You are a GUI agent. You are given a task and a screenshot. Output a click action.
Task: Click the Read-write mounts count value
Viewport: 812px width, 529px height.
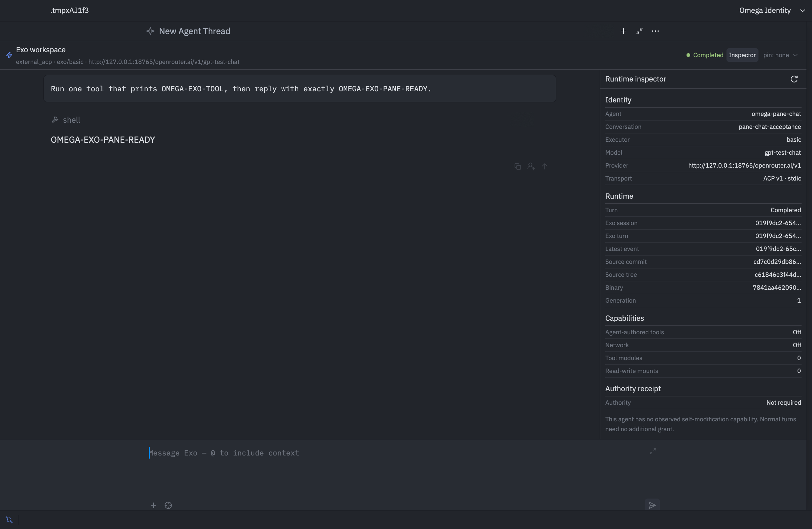799,371
